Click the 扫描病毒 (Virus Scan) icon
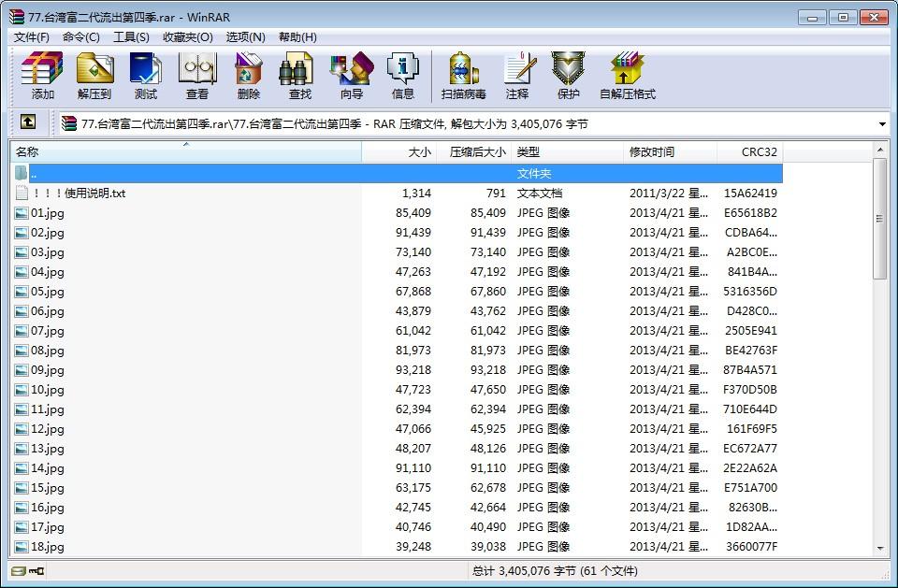Screen dimensions: 898x588 (x=464, y=75)
